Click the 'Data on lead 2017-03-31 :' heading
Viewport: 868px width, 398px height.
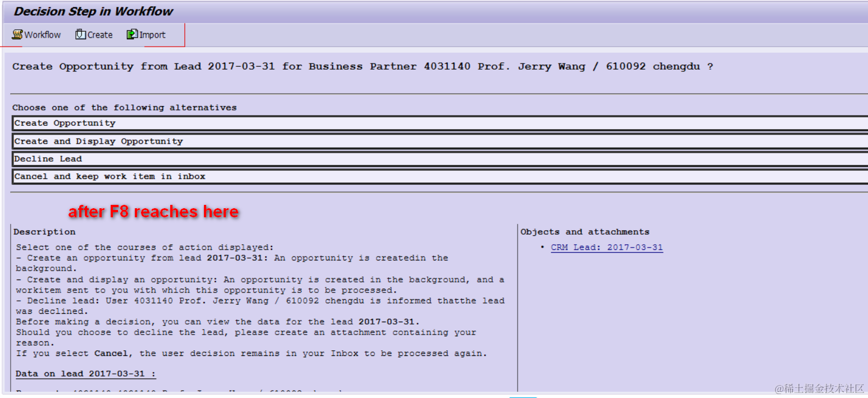(x=86, y=374)
